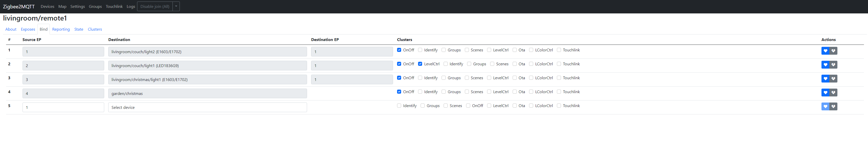Uncheck LevelCtrl for couch/light1 LED1836G9 row
Screen dimensions: 868x142
pos(420,64)
